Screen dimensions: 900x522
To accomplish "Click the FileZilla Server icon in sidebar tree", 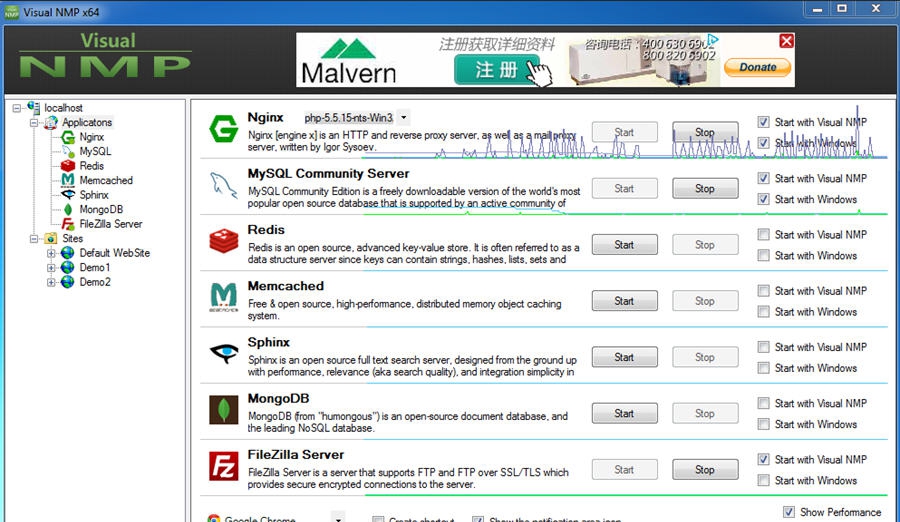I will tap(68, 223).
